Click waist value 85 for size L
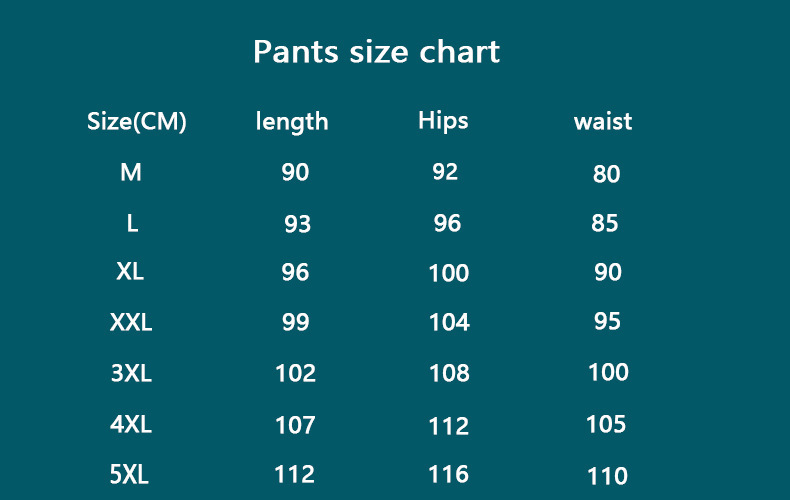Image resolution: width=790 pixels, height=500 pixels. (x=605, y=223)
